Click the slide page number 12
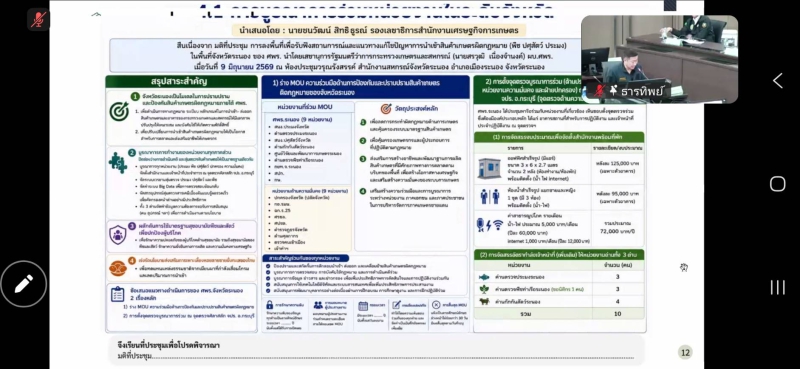 pos(685,352)
